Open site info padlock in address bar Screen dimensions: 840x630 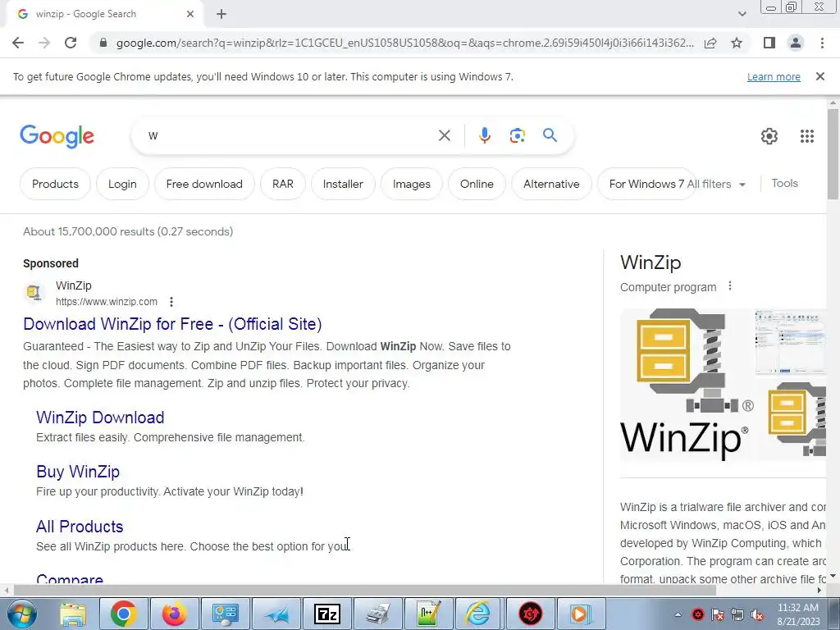(x=103, y=43)
